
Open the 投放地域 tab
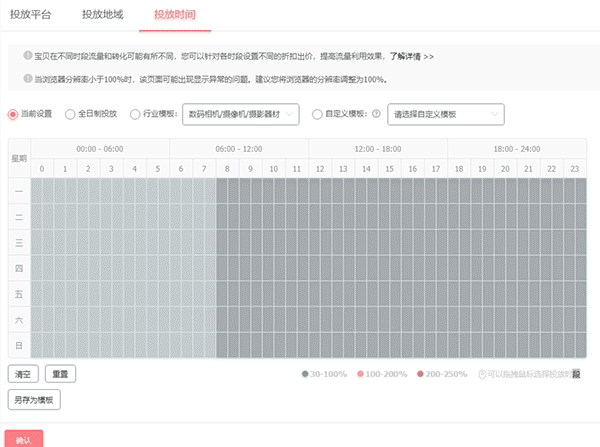[x=102, y=16]
